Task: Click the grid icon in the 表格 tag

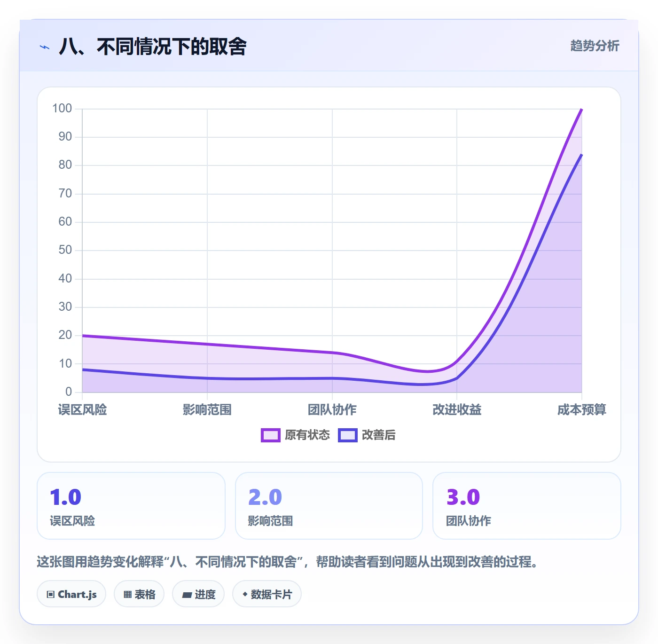Action: 127,595
